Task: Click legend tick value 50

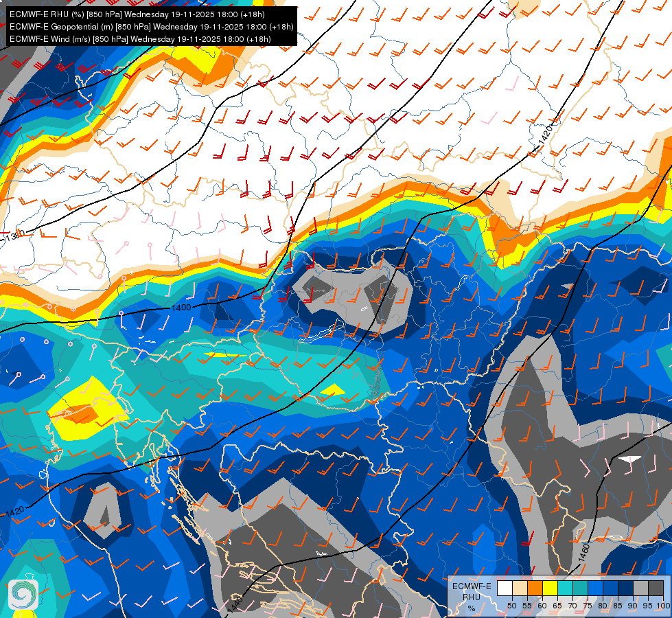Action: (511, 606)
